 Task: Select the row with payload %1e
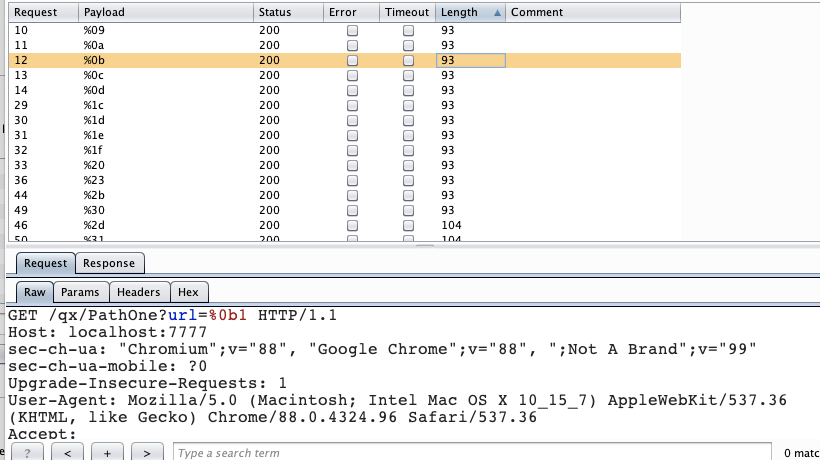point(345,135)
